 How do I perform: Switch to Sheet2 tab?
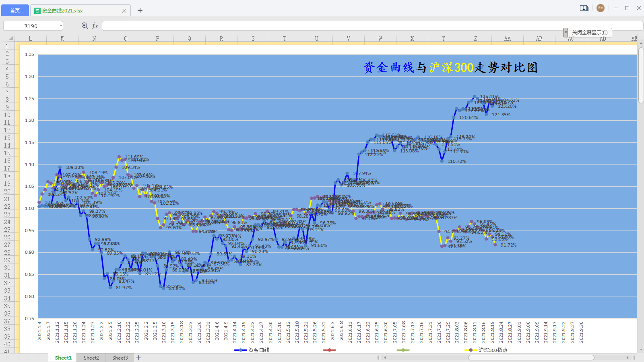click(91, 358)
